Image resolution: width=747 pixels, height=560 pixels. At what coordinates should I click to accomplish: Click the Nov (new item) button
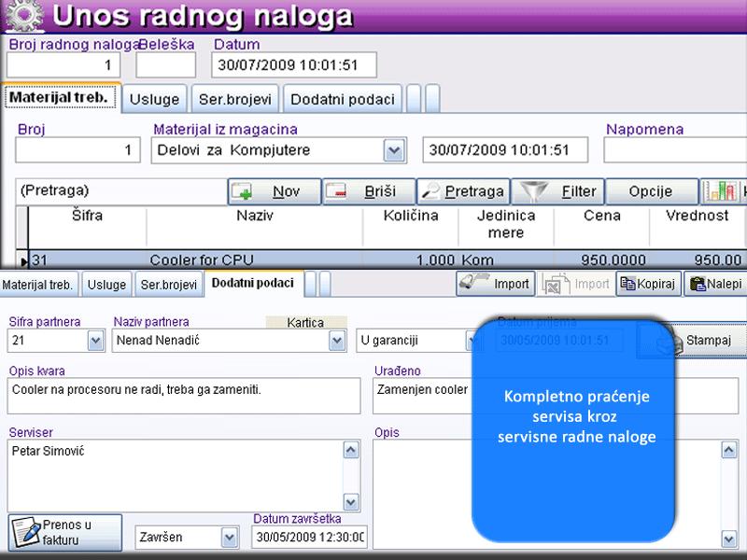click(275, 191)
